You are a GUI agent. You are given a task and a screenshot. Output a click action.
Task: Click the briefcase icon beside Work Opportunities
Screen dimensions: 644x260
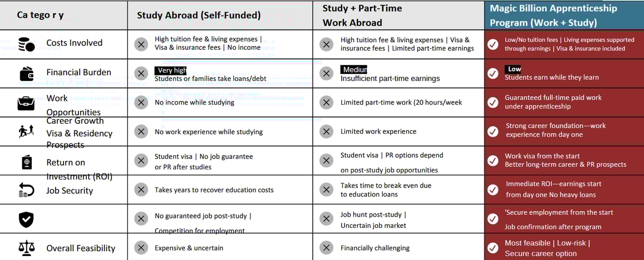pos(26,103)
